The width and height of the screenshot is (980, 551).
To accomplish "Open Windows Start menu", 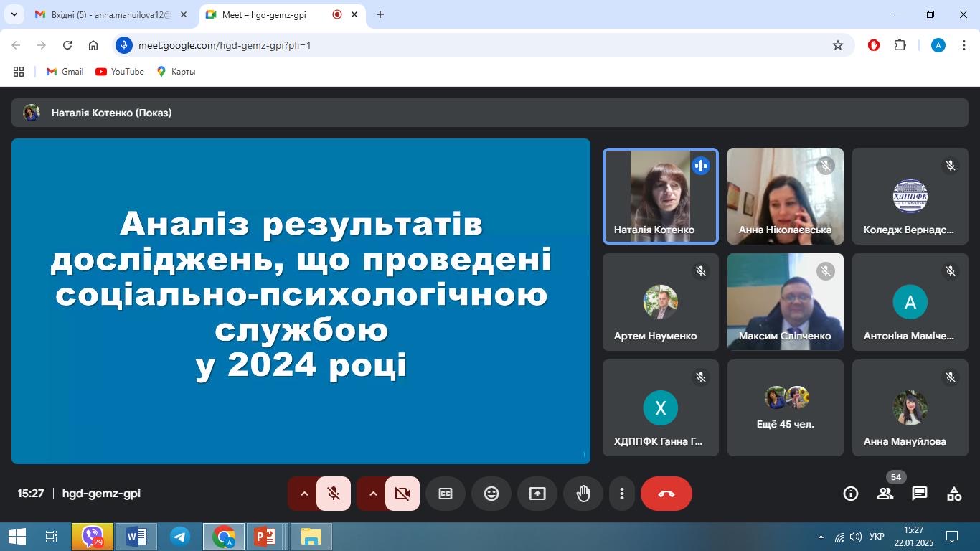I will tap(17, 537).
